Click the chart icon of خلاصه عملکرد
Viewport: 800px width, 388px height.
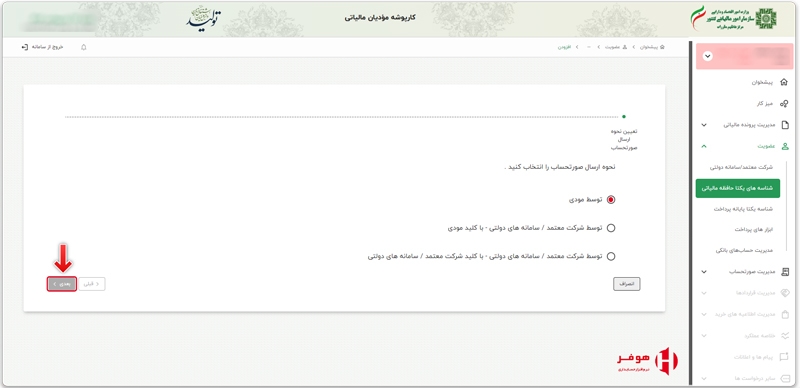click(785, 335)
